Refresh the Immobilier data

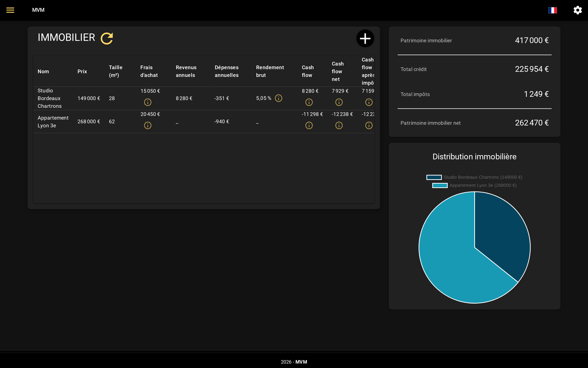[107, 38]
